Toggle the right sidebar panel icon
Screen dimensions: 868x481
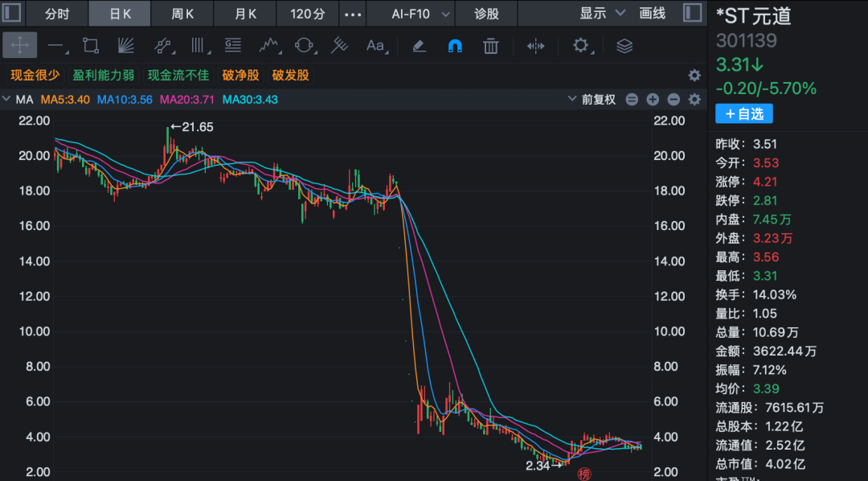pyautogui.click(x=692, y=13)
